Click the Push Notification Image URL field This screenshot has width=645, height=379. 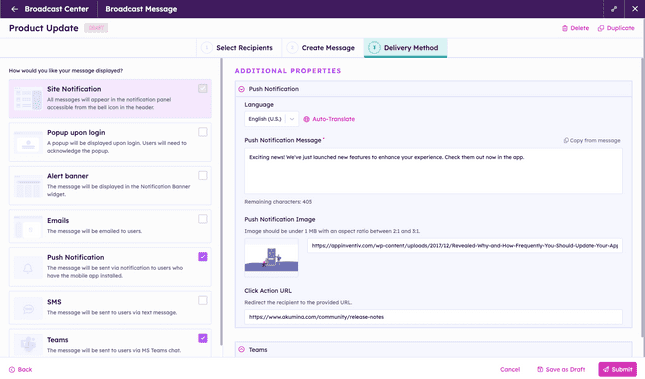point(464,246)
